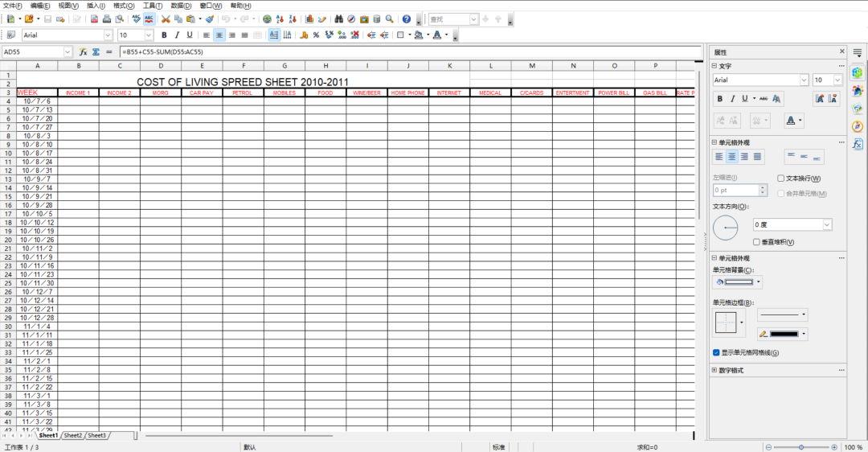The height and width of the screenshot is (452, 868).
Task: Open the 编辑(E) menu
Action: [x=40, y=6]
